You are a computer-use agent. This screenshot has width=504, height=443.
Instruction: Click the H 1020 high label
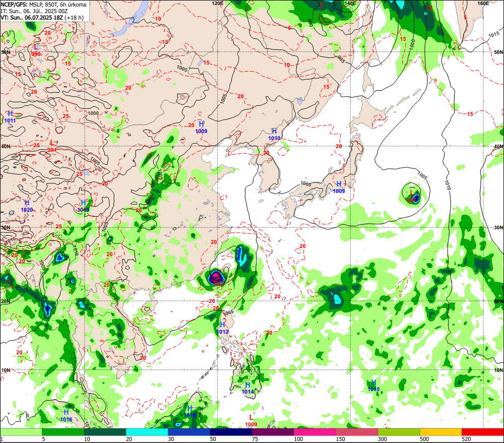pos(27,206)
